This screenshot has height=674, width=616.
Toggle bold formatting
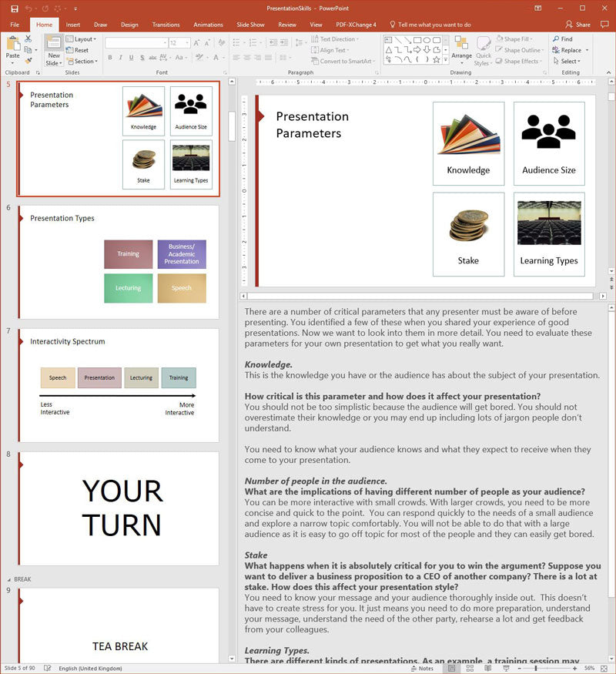coord(109,58)
